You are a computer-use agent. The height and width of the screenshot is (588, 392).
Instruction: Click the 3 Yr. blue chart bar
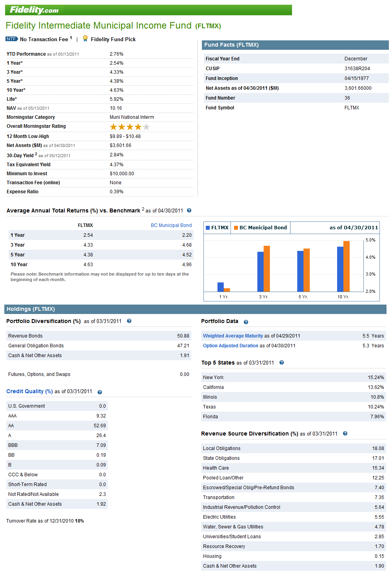coord(260,272)
